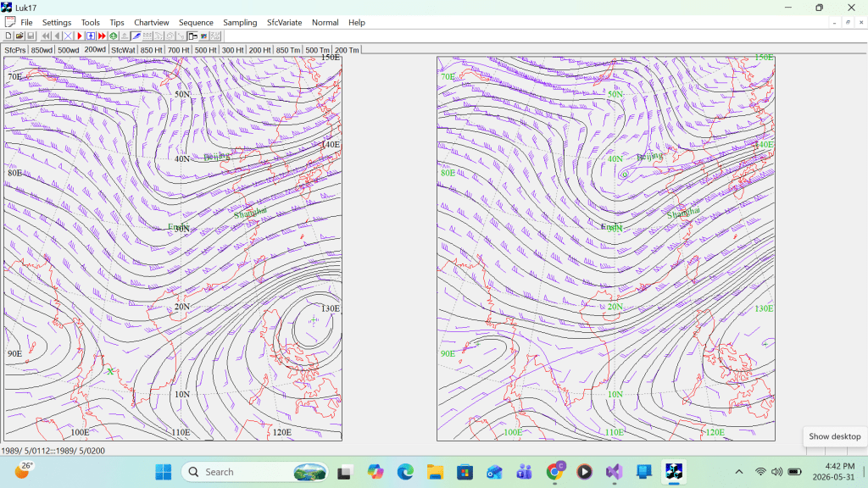The image size is (868, 488).
Task: Switch to the 500 Tm tab
Action: [317, 50]
